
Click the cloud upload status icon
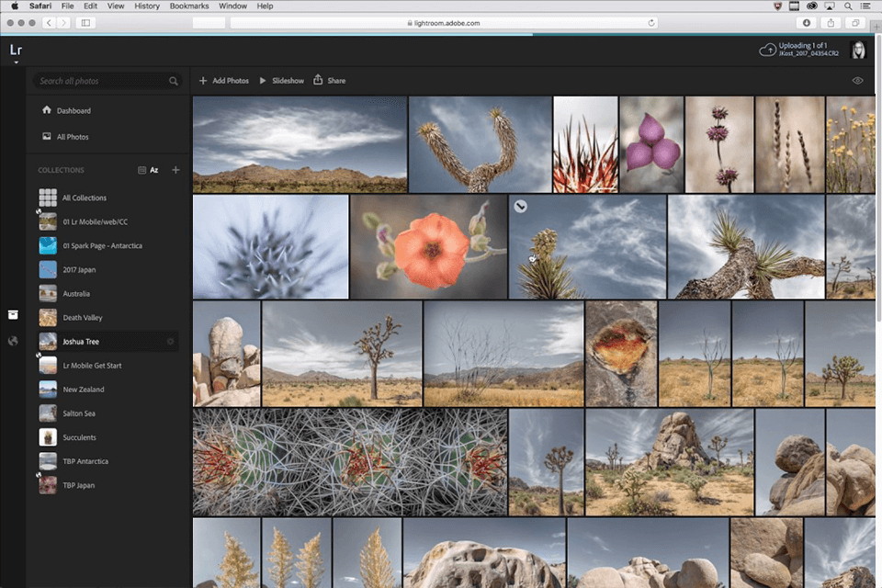[x=767, y=51]
